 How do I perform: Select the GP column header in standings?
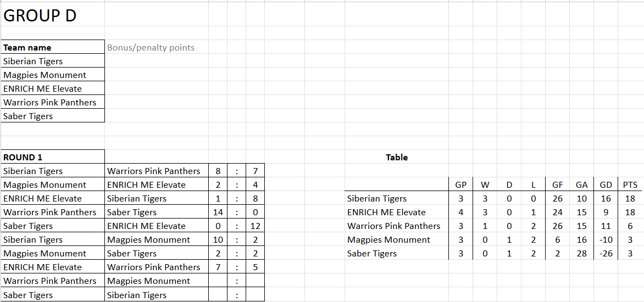(x=461, y=185)
